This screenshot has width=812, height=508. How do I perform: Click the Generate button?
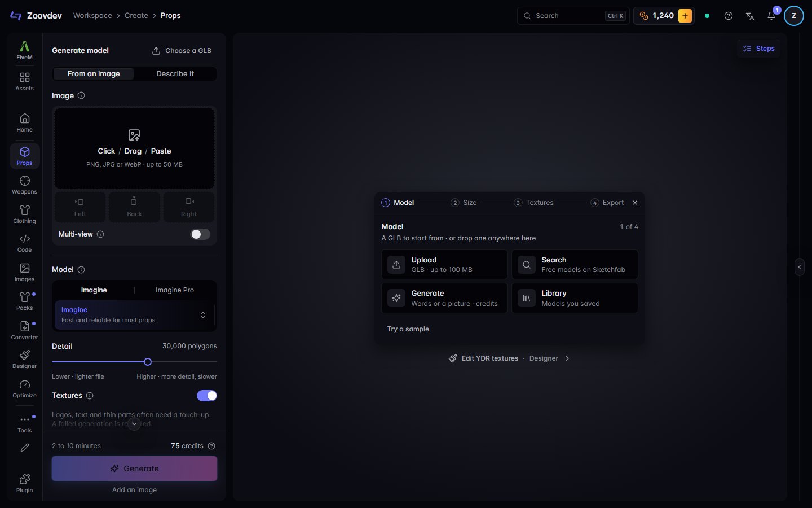pyautogui.click(x=134, y=468)
